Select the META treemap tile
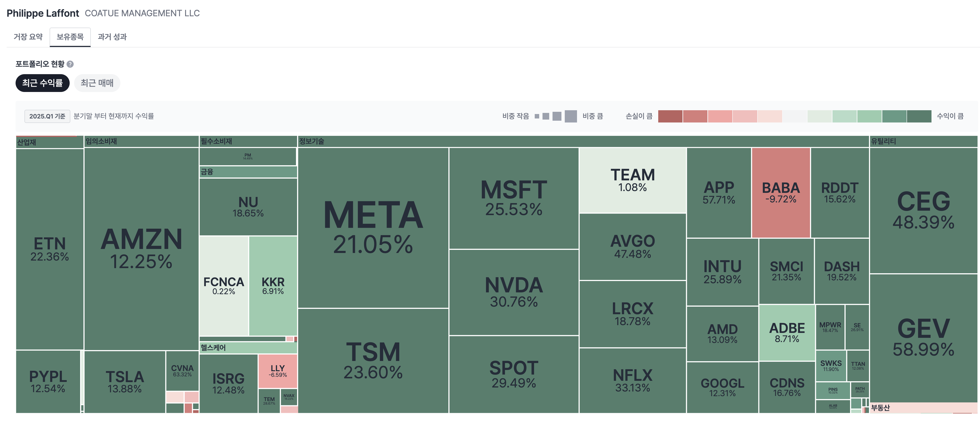 (x=373, y=227)
